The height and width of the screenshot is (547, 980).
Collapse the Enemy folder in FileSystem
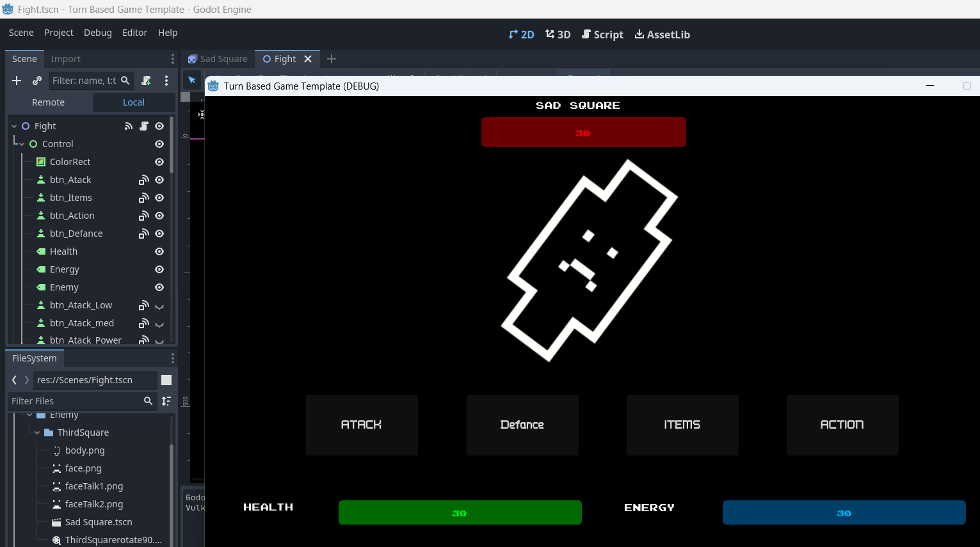click(29, 415)
